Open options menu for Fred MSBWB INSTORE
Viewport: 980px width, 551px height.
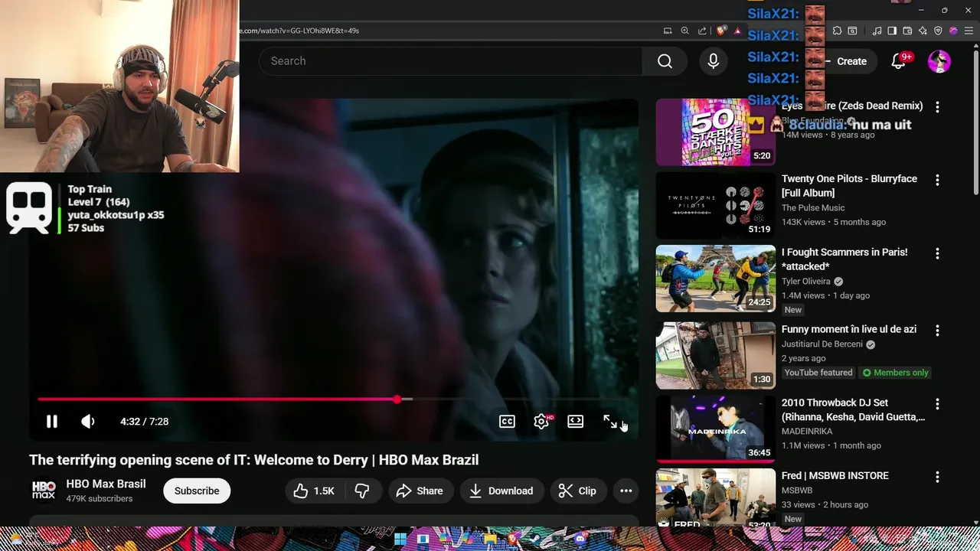point(937,477)
